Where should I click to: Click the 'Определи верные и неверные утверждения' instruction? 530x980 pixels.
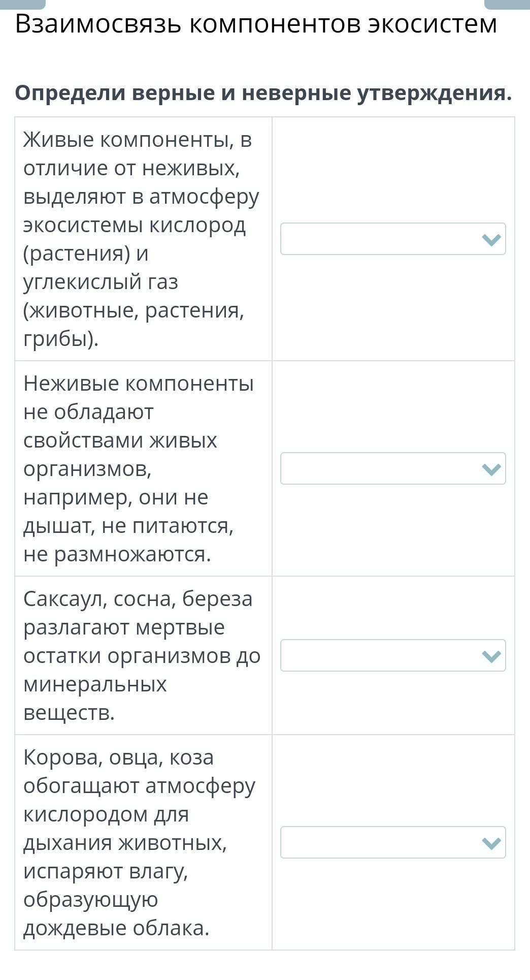(x=263, y=93)
